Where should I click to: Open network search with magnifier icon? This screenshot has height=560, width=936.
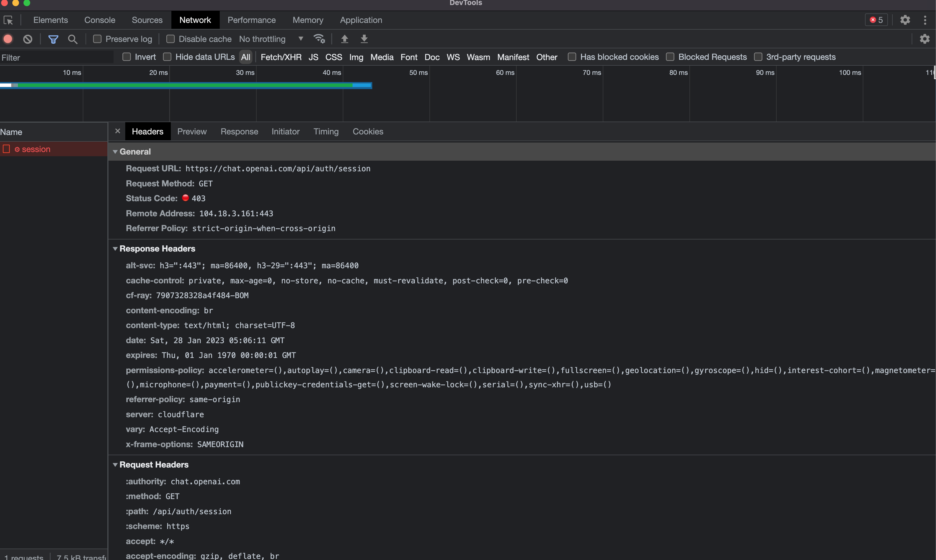pyautogui.click(x=72, y=39)
